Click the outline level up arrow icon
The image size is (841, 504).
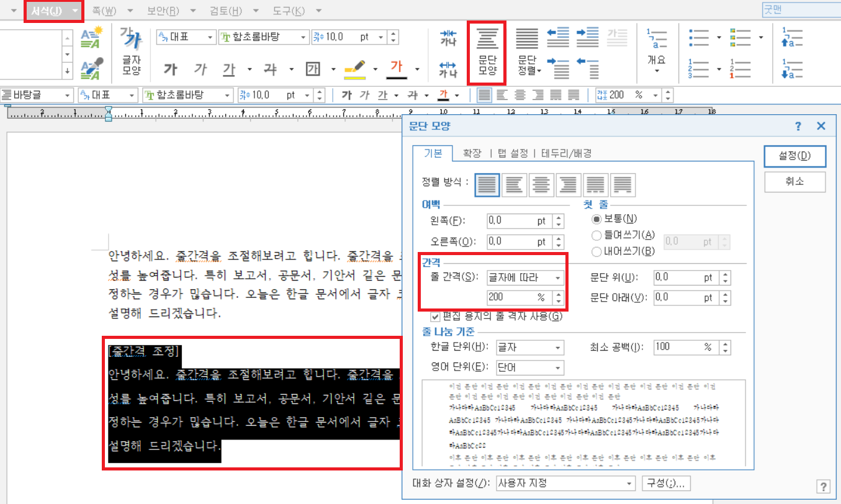pos(793,38)
